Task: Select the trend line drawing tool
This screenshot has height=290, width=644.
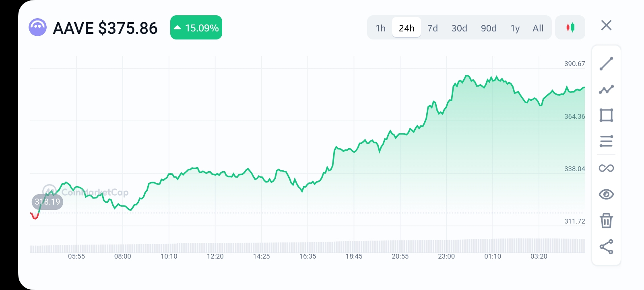Action: pos(606,64)
